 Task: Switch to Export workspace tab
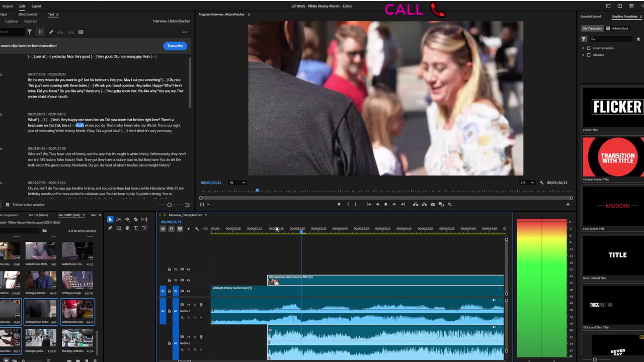click(x=36, y=6)
